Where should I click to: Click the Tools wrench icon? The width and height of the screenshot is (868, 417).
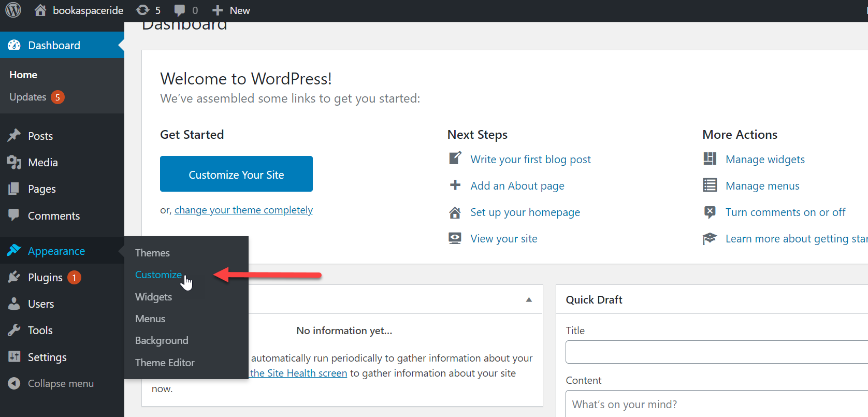pyautogui.click(x=14, y=330)
